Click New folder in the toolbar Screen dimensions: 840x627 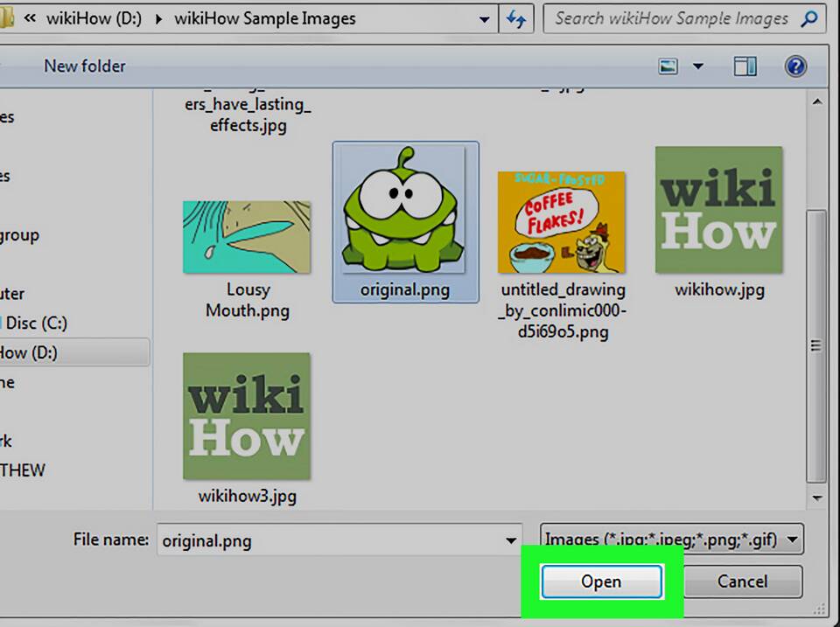[x=85, y=66]
